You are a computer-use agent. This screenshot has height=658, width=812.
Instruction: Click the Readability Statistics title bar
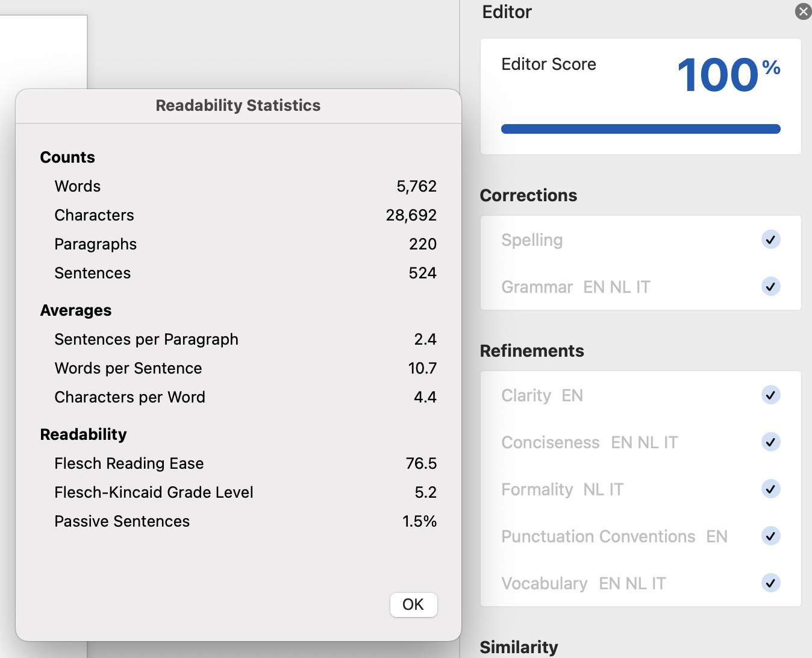238,105
